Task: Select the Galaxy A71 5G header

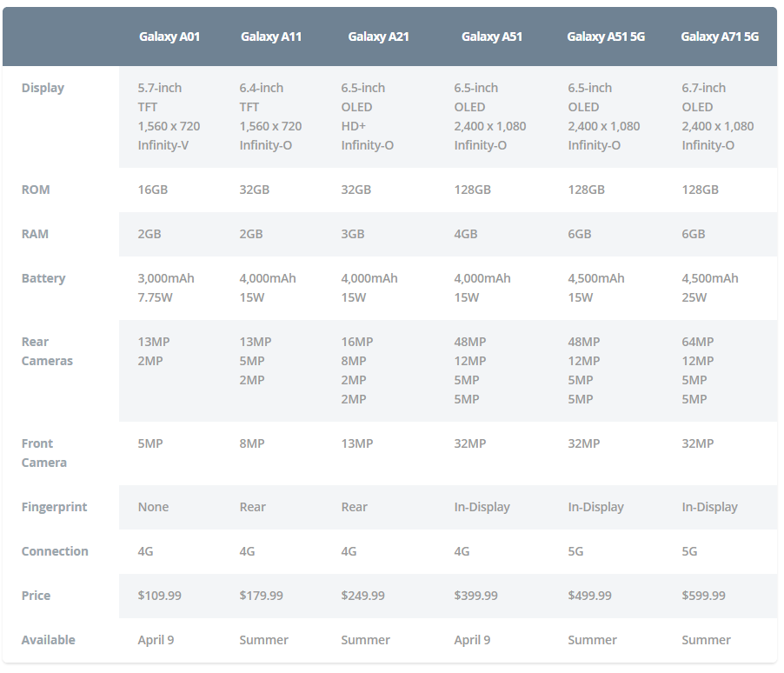Action: (720, 37)
